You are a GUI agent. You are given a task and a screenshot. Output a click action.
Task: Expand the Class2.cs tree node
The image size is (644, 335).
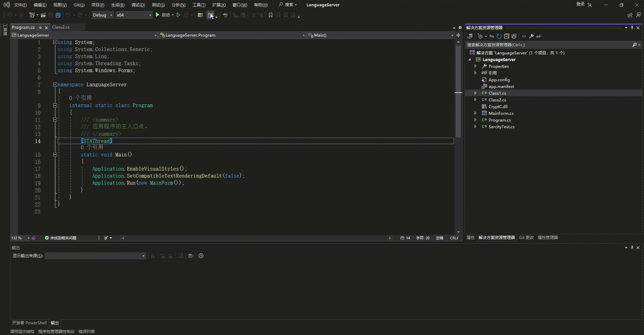[x=475, y=100]
